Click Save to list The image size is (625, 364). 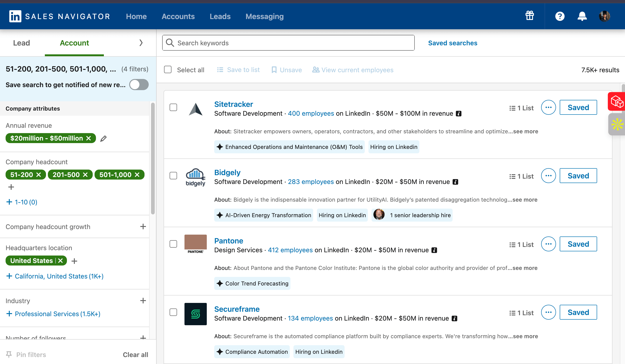238,70
